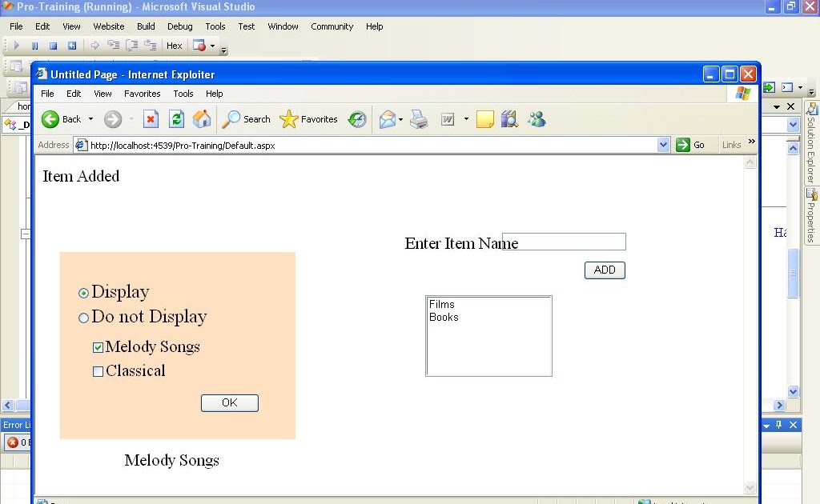This screenshot has width=820, height=504.
Task: Click the Refresh icon in the browser toolbar
Action: (x=176, y=118)
